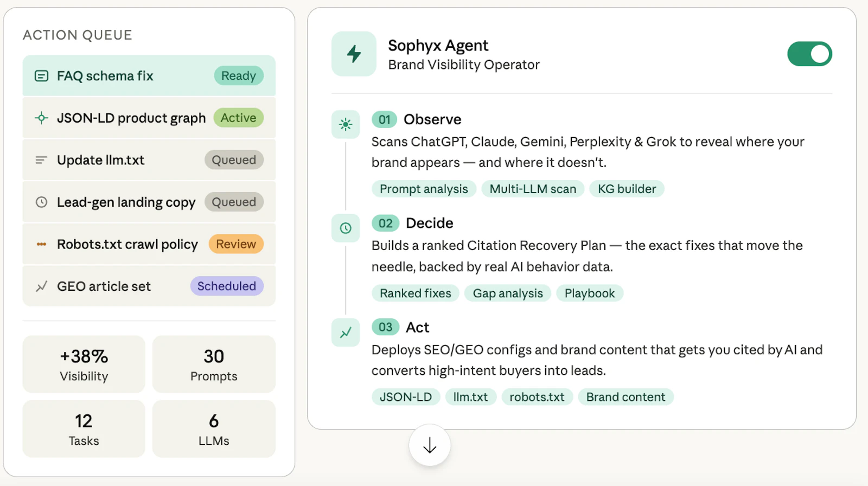Click the 01 step number badge

coord(384,119)
